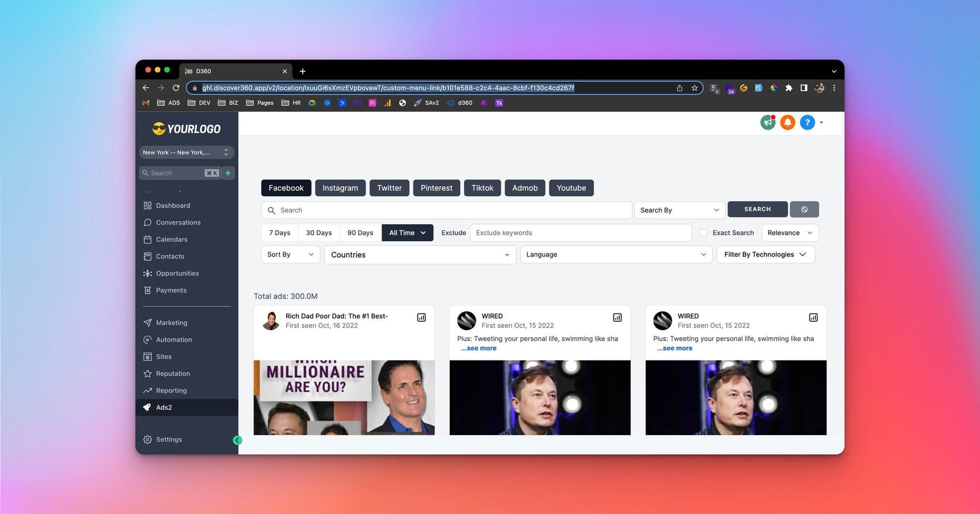This screenshot has width=980, height=514.
Task: Enable the Exact Search checkbox
Action: point(703,233)
